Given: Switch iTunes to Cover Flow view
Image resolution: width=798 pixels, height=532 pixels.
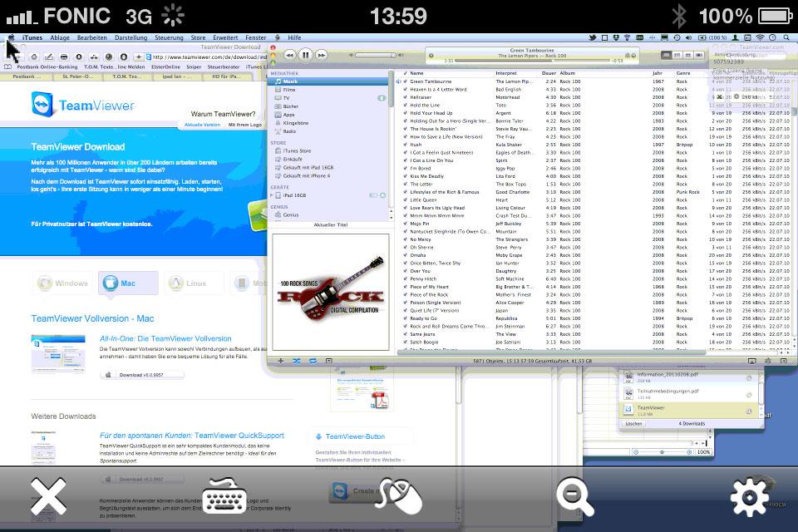Looking at the screenshot, I should pos(699,55).
